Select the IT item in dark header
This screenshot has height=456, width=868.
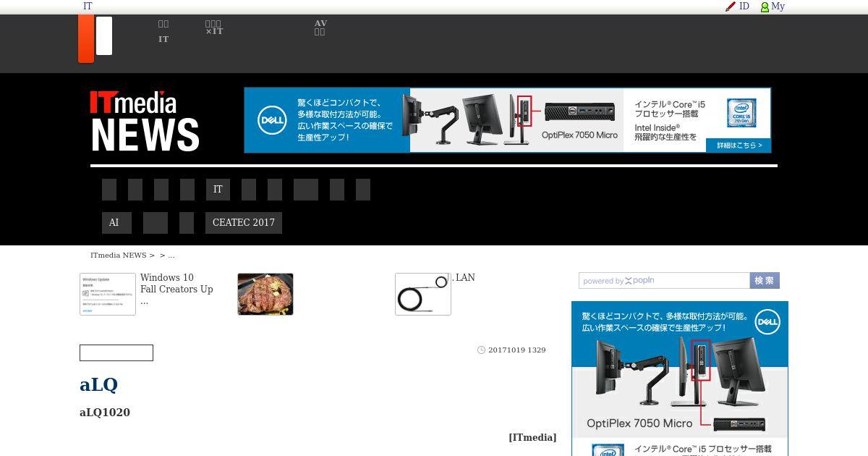pyautogui.click(x=163, y=39)
